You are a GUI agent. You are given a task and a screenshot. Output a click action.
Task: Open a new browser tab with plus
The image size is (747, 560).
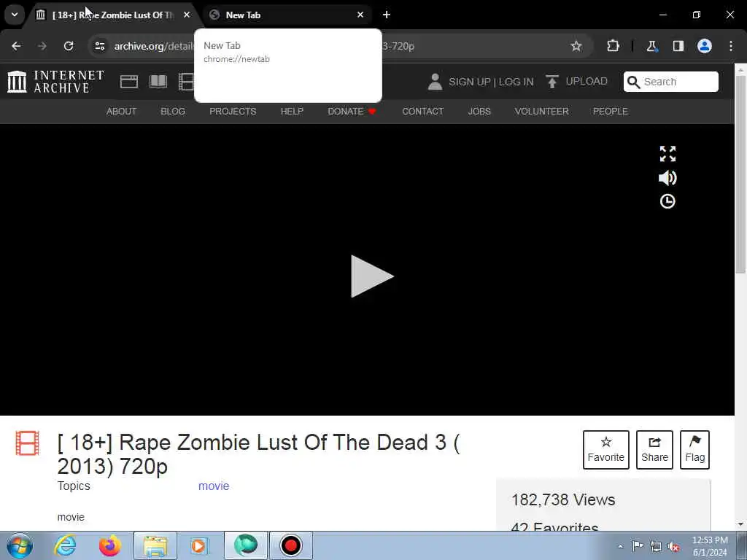(x=387, y=15)
